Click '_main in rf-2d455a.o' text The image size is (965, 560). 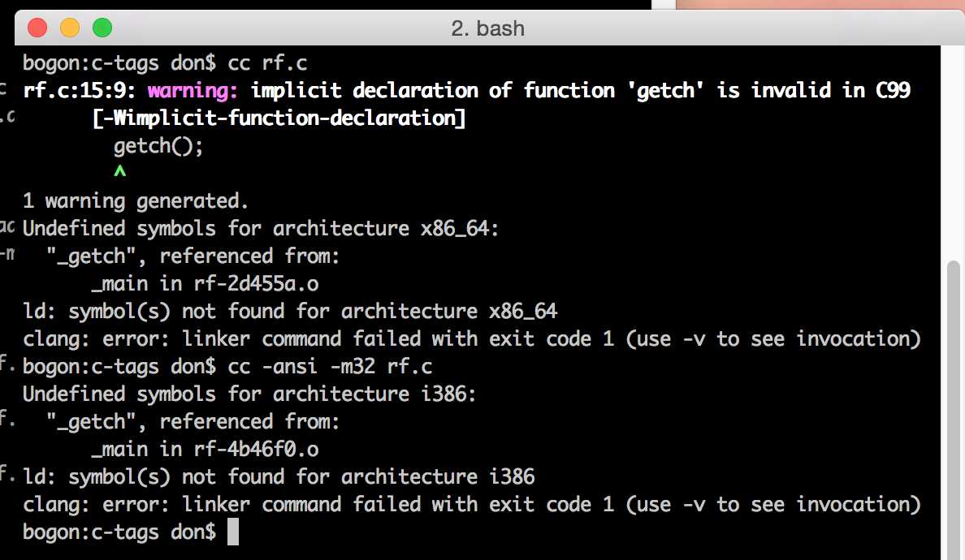tap(205, 284)
